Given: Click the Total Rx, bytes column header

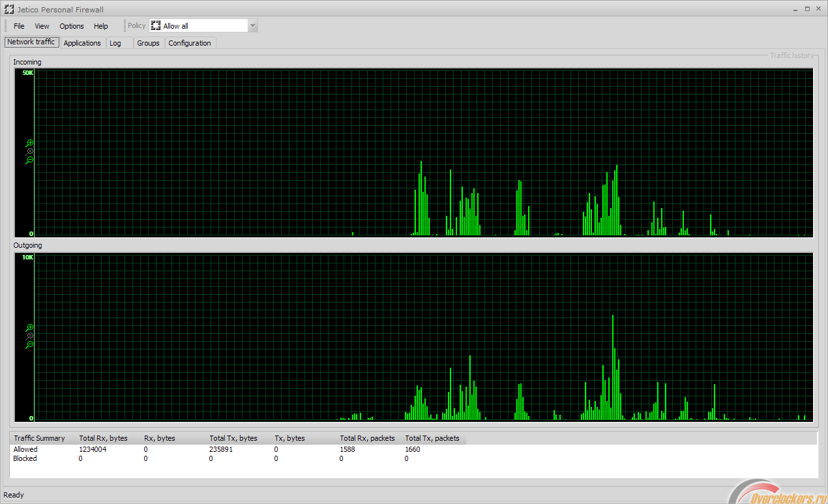Looking at the screenshot, I should coord(103,438).
